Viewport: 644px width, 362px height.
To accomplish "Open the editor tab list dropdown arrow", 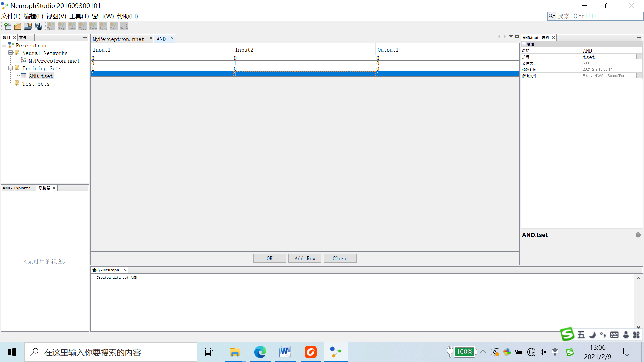I will (511, 36).
